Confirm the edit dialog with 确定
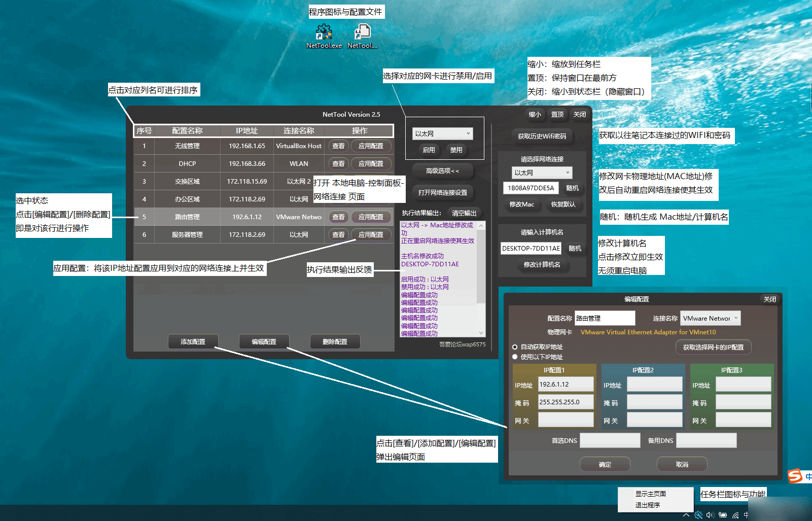Image resolution: width=812 pixels, height=521 pixels. pos(605,464)
